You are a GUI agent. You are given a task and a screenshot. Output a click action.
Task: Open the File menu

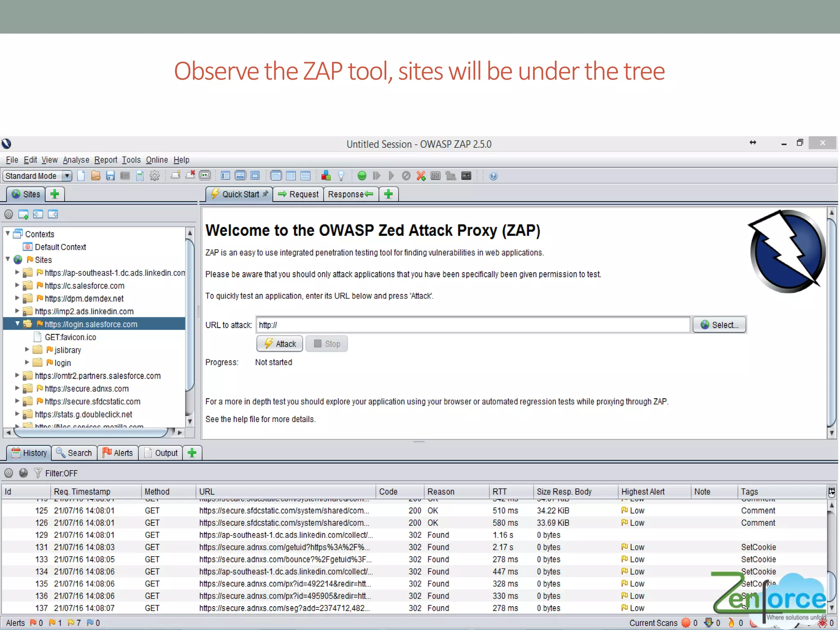point(12,160)
